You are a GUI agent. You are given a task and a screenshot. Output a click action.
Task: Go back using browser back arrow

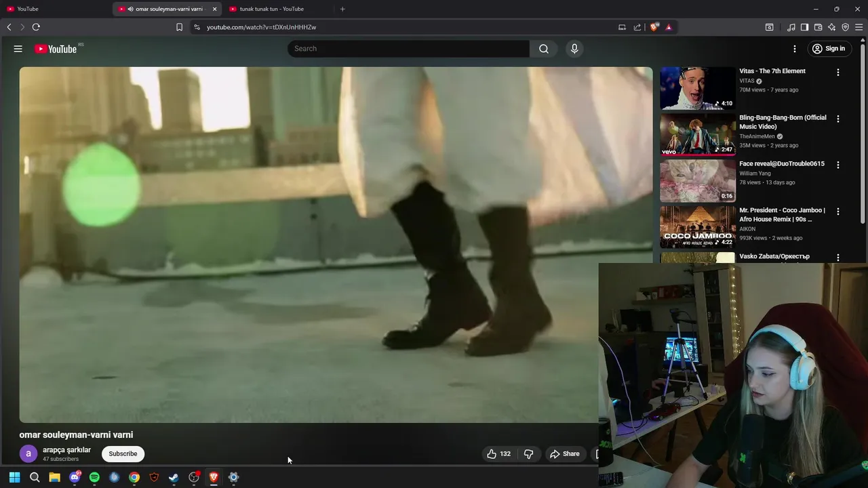click(9, 27)
